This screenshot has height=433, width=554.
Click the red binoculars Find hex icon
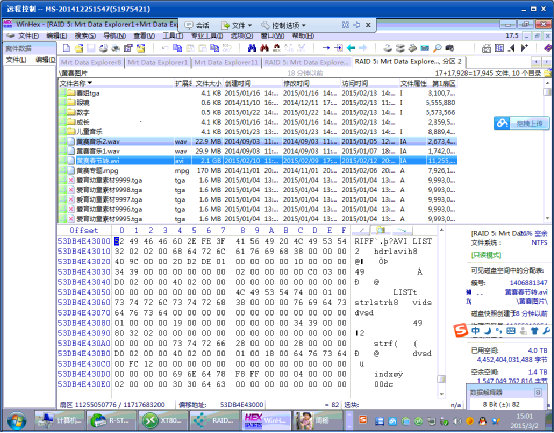click(264, 48)
